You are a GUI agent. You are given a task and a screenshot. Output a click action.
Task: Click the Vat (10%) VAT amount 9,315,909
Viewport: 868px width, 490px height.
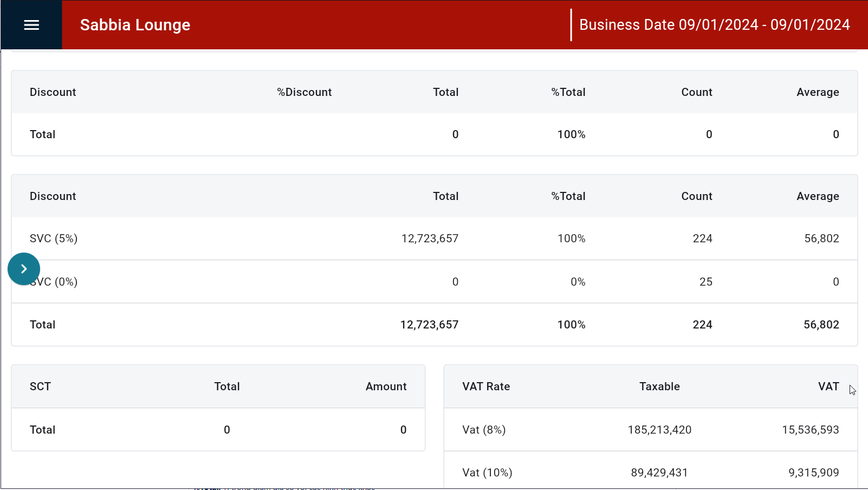click(813, 473)
